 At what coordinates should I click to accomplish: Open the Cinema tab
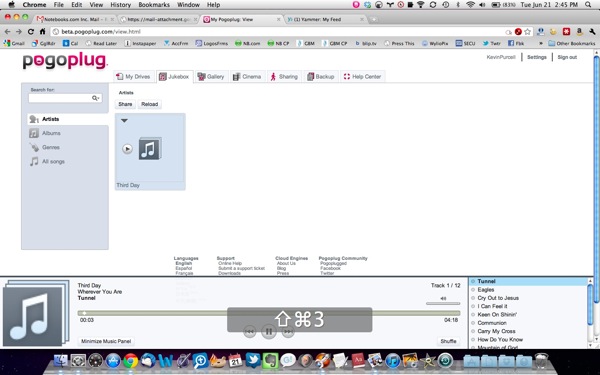pyautogui.click(x=247, y=77)
